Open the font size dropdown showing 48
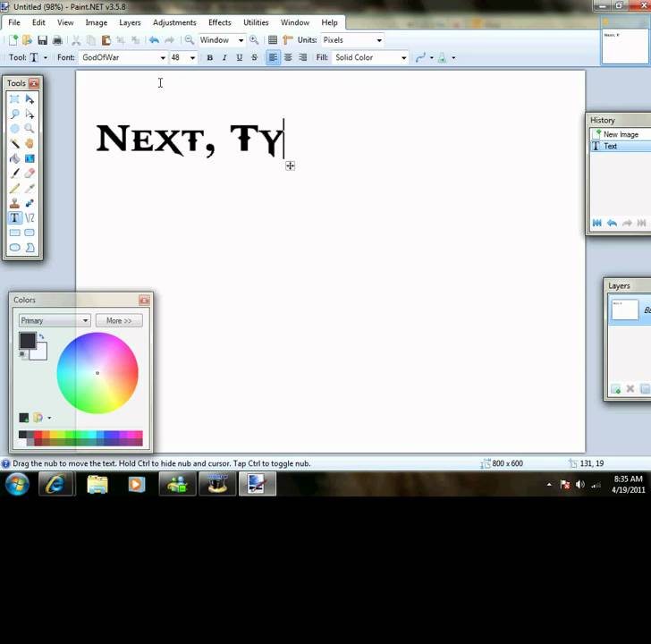The height and width of the screenshot is (644, 651). (x=183, y=58)
